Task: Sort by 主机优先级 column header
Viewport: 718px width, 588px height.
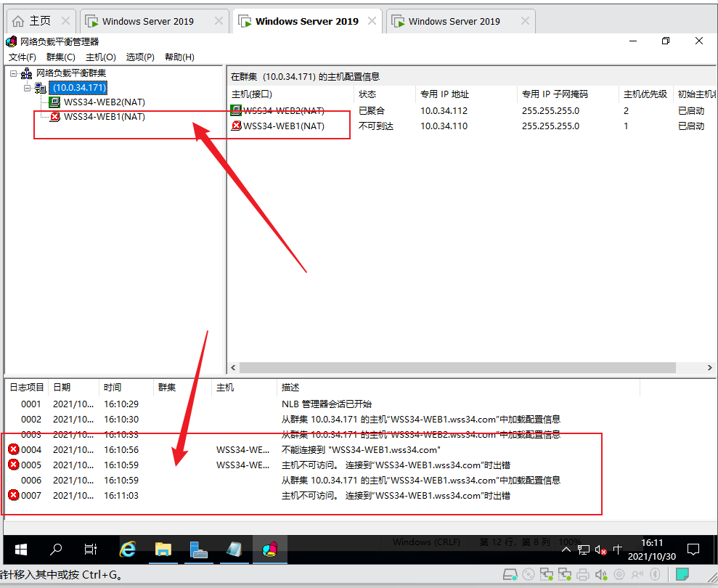Action: pos(645,94)
